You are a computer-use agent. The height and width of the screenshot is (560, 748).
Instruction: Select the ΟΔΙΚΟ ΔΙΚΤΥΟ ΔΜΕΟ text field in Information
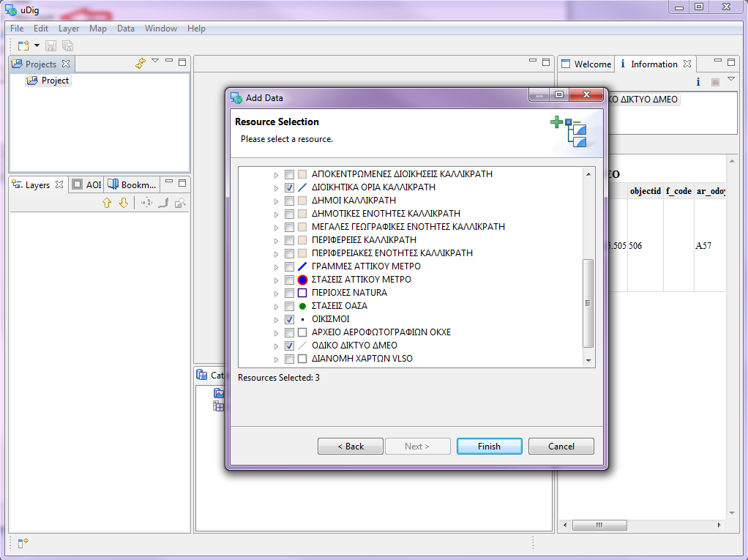coord(643,100)
